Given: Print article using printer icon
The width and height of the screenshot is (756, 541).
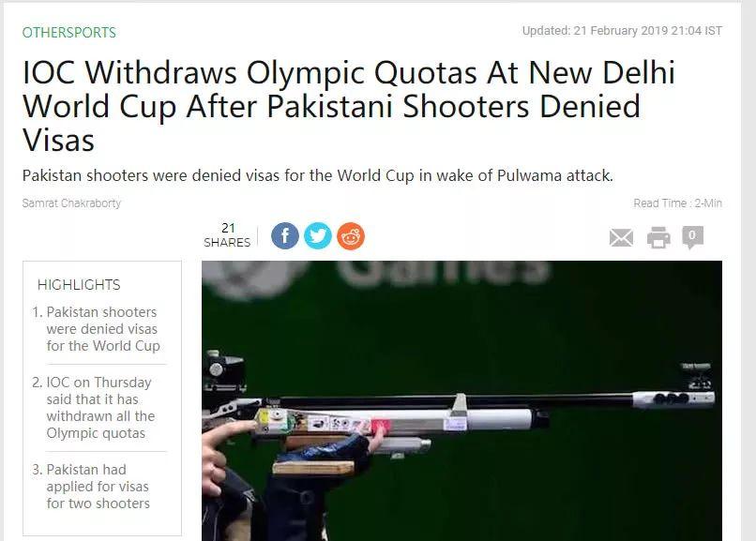Looking at the screenshot, I should click(658, 237).
